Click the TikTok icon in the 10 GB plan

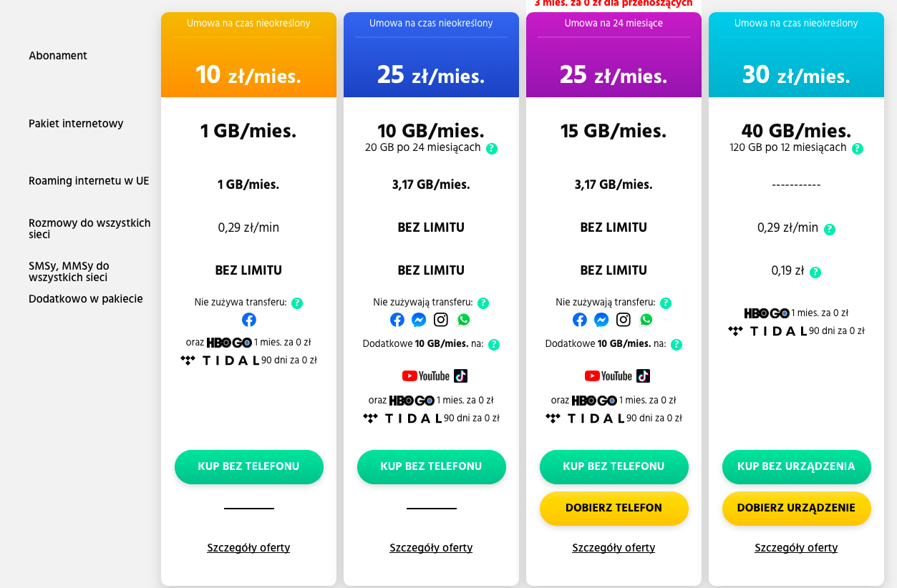(460, 376)
